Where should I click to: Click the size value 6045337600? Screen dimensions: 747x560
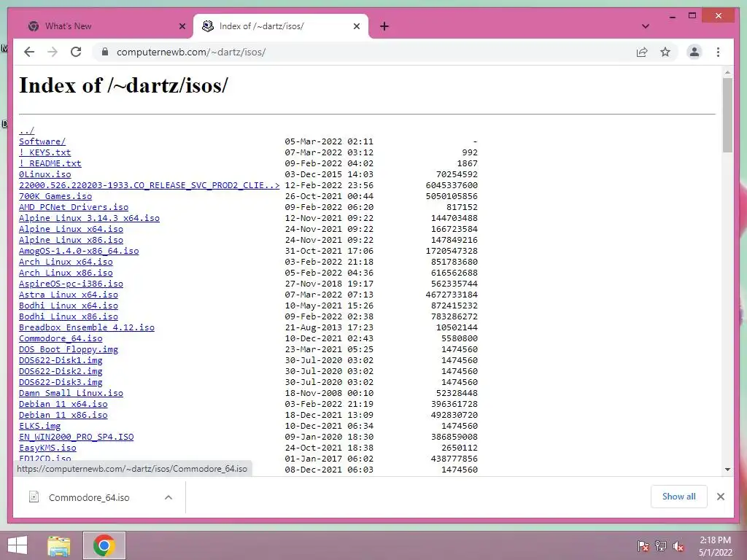(x=452, y=185)
